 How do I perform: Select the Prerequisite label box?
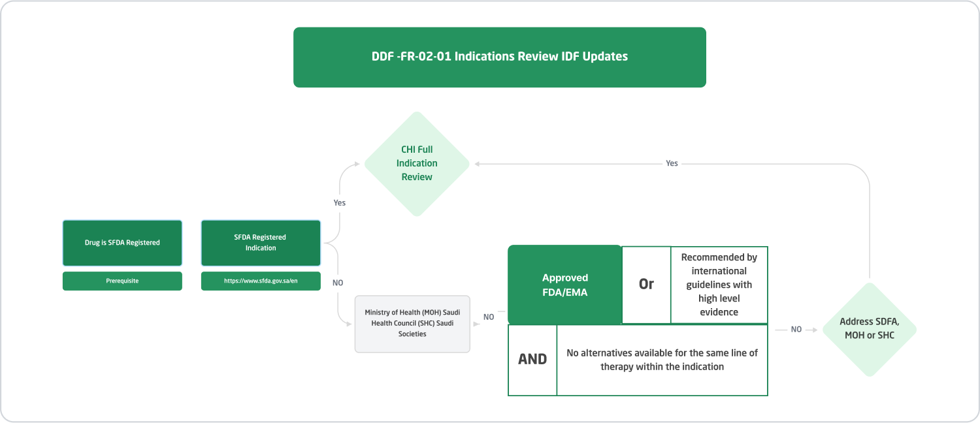122,281
